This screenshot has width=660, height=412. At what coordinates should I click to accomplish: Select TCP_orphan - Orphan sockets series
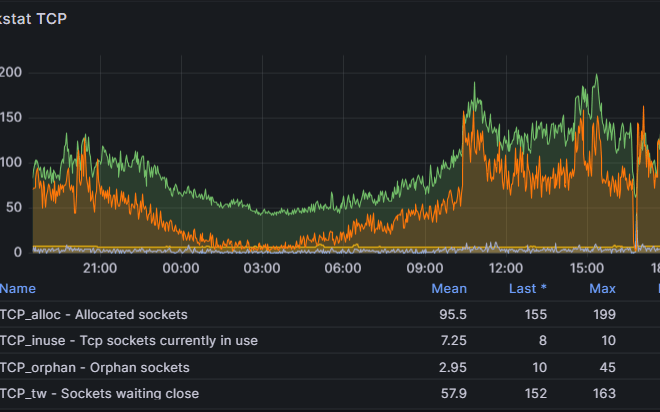95,368
